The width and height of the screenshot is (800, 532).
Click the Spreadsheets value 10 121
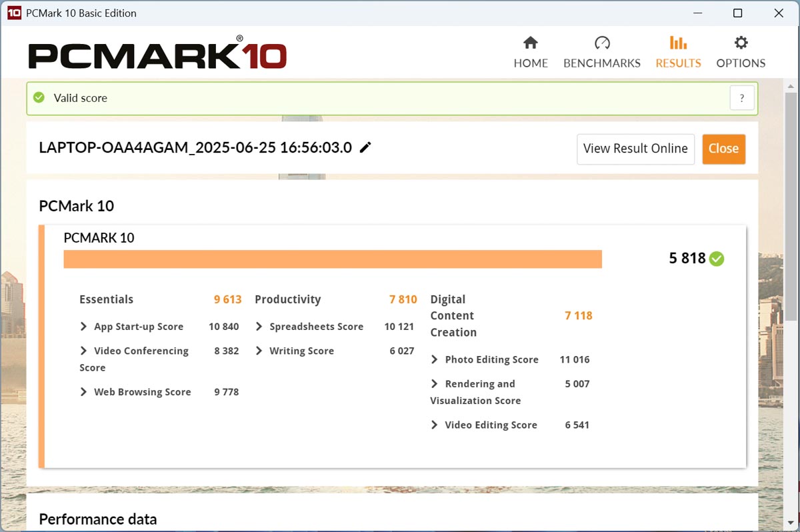tap(399, 327)
